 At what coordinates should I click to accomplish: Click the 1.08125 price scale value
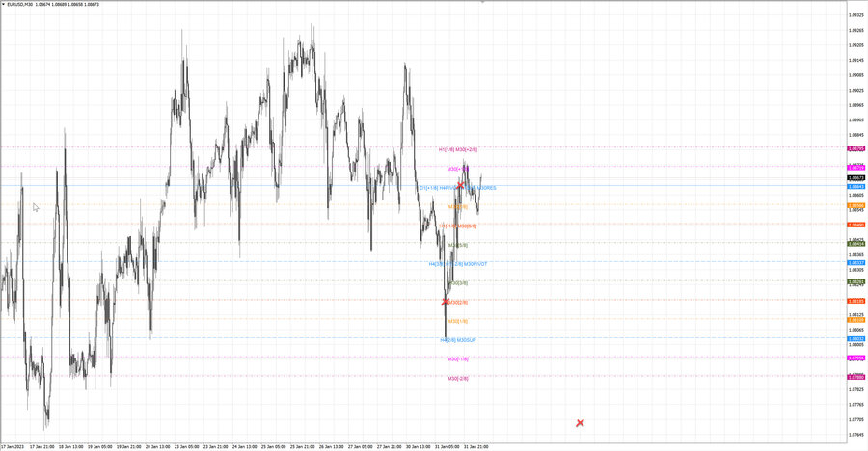[856, 314]
